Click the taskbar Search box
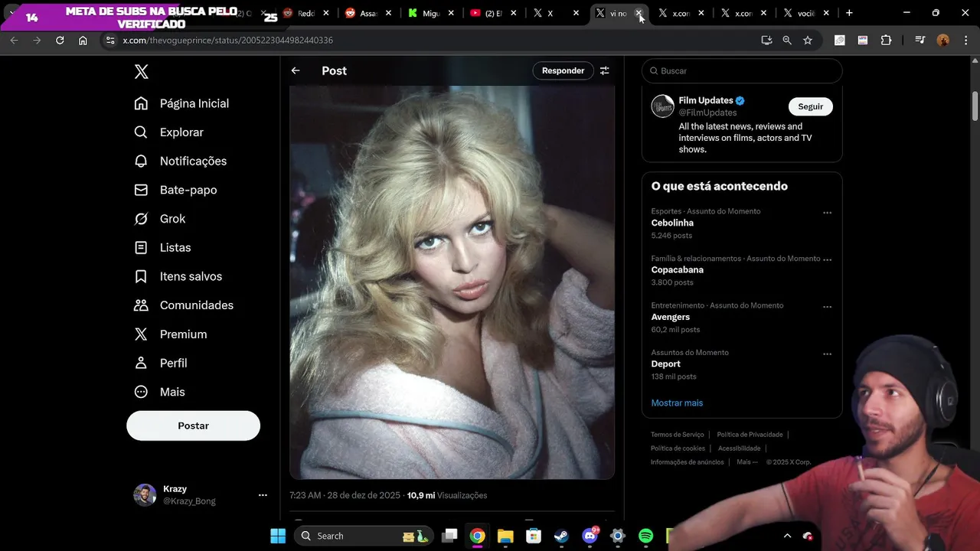The height and width of the screenshot is (551, 980). (364, 536)
